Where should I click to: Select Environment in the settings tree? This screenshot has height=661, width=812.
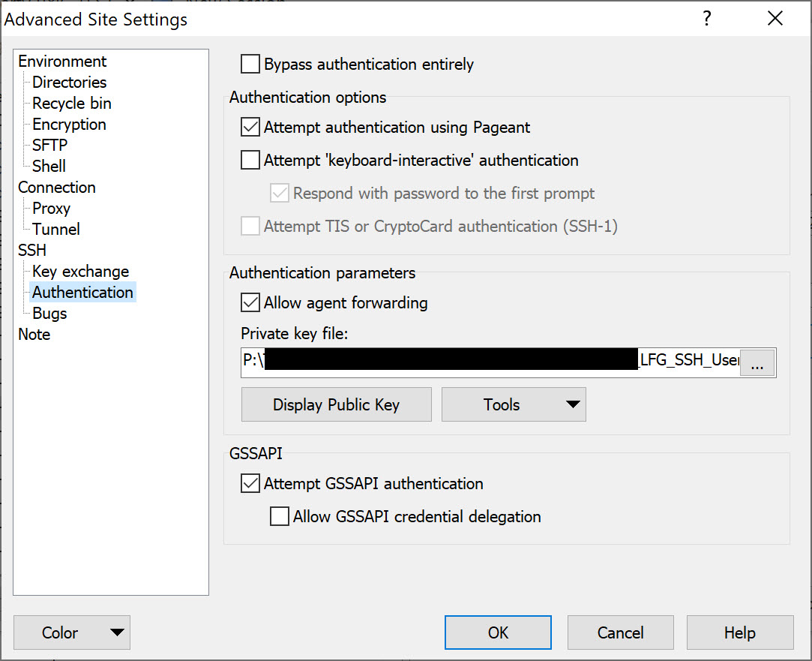tap(62, 62)
